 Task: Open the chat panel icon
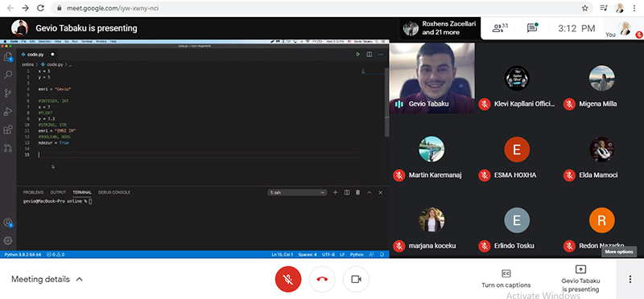533,28
